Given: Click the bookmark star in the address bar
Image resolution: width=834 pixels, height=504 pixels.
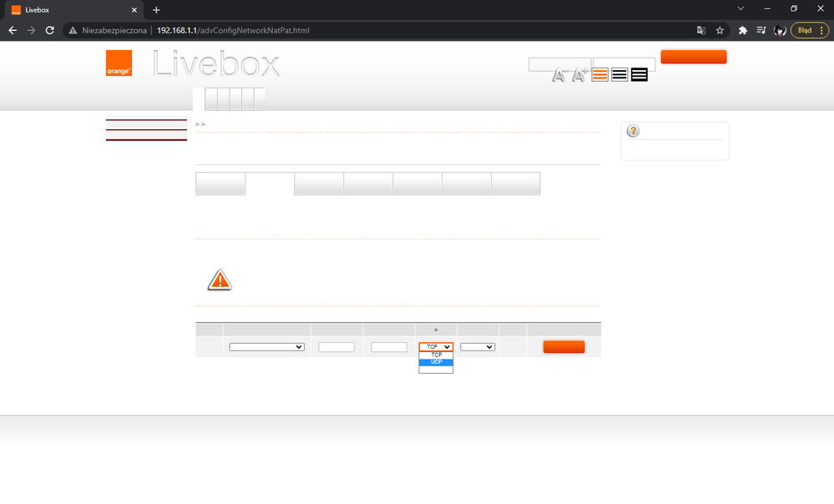Looking at the screenshot, I should [720, 30].
